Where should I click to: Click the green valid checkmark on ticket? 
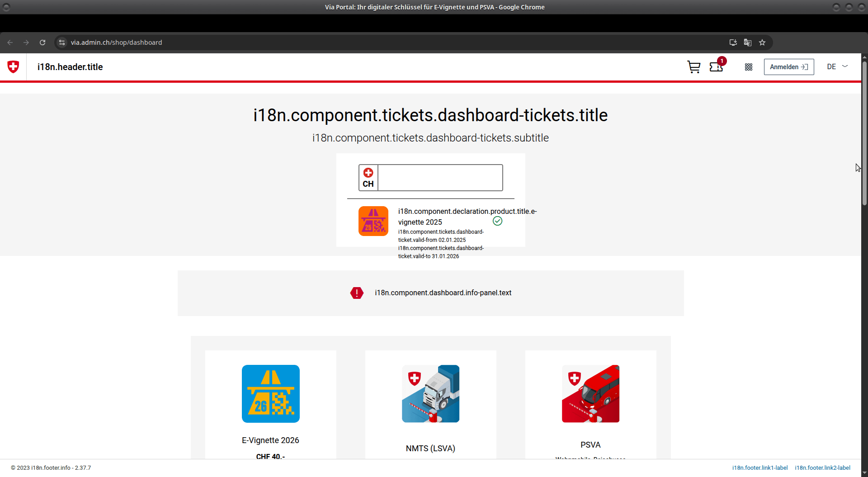point(497,221)
